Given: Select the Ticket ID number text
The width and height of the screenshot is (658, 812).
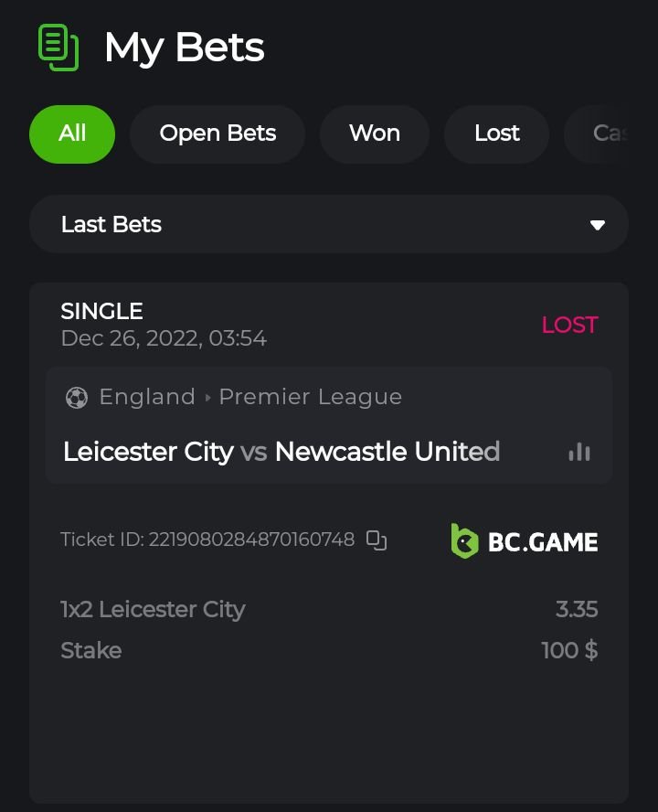Looking at the screenshot, I should [251, 540].
